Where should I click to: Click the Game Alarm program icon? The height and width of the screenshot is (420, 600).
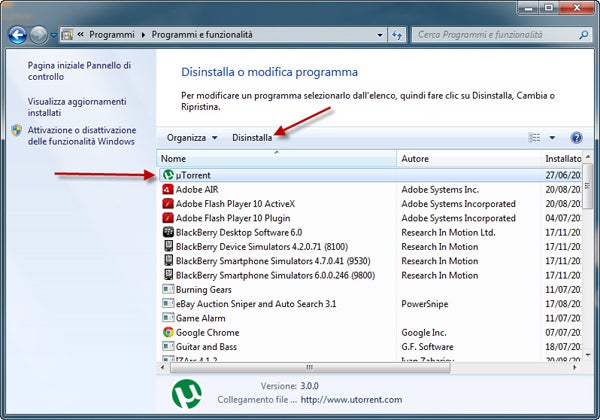pos(168,318)
